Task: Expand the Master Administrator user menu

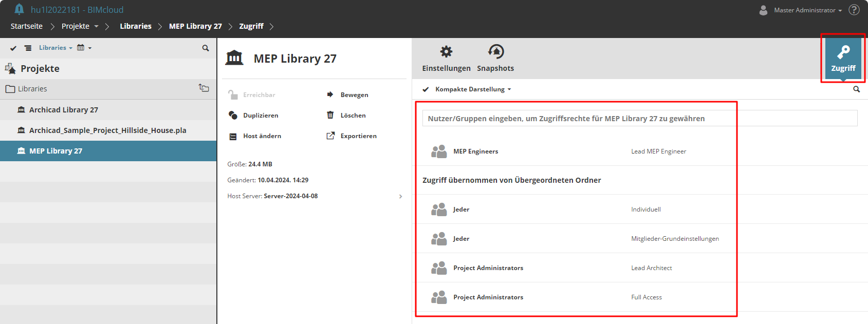Action: 807,10
